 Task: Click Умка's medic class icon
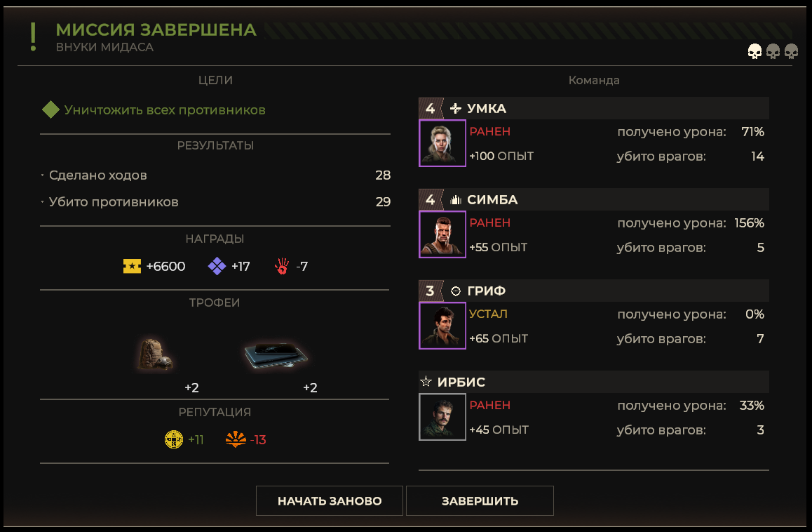(456, 108)
